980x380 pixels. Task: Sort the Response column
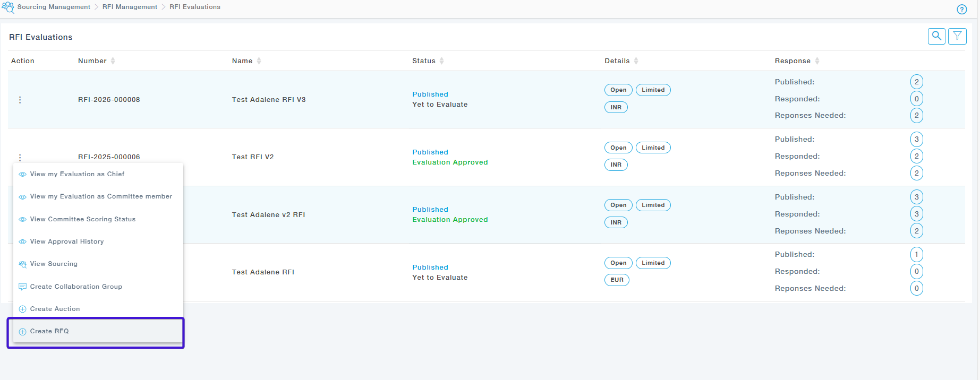[817, 61]
